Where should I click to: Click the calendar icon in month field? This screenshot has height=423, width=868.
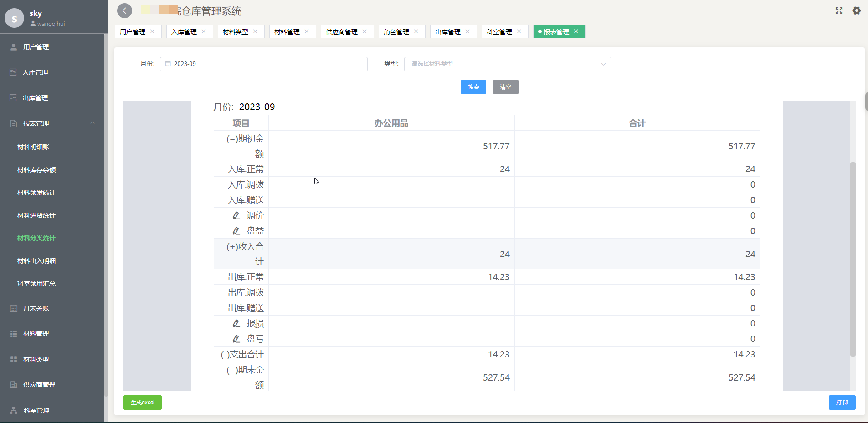click(x=168, y=64)
